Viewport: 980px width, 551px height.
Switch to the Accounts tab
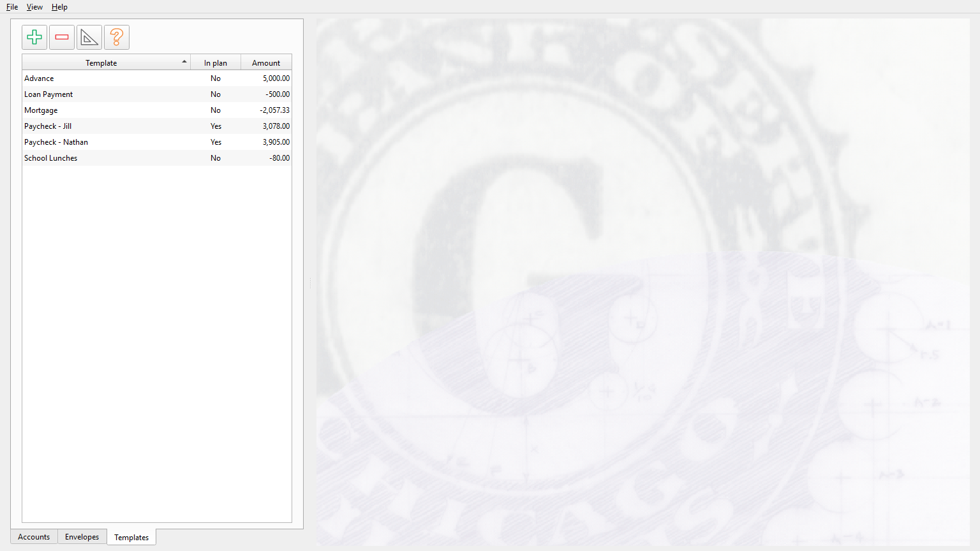coord(34,537)
